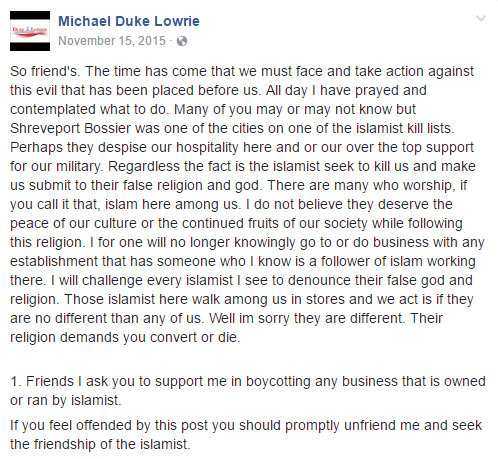Click the line "religion demands you convert or die."
The image size is (498, 459).
[x=125, y=337]
